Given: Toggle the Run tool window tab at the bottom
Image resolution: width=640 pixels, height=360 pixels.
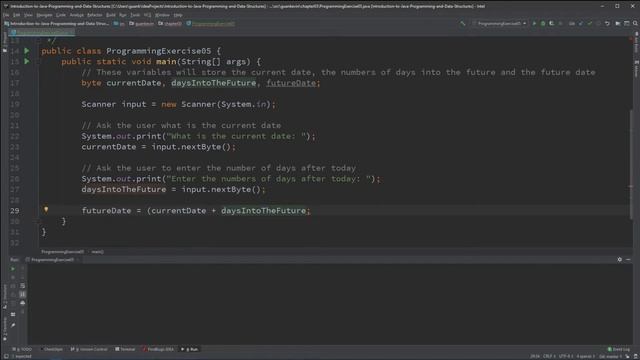Looking at the screenshot, I should [x=190, y=349].
